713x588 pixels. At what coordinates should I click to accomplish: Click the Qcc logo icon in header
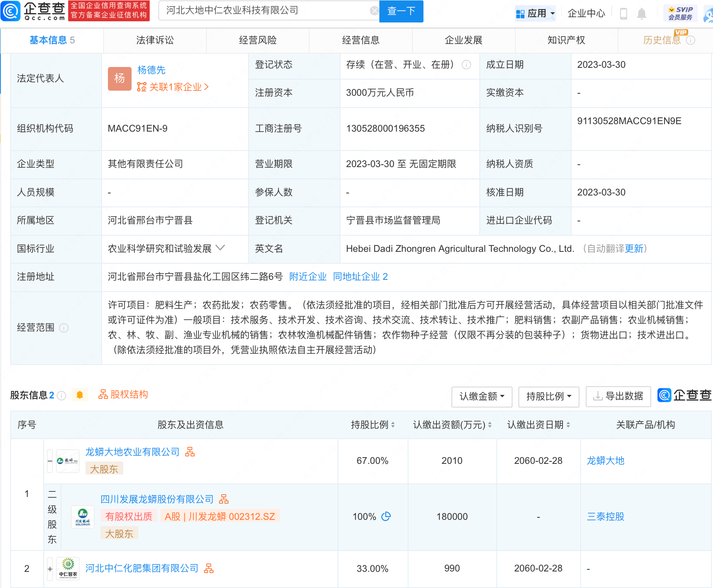click(11, 11)
